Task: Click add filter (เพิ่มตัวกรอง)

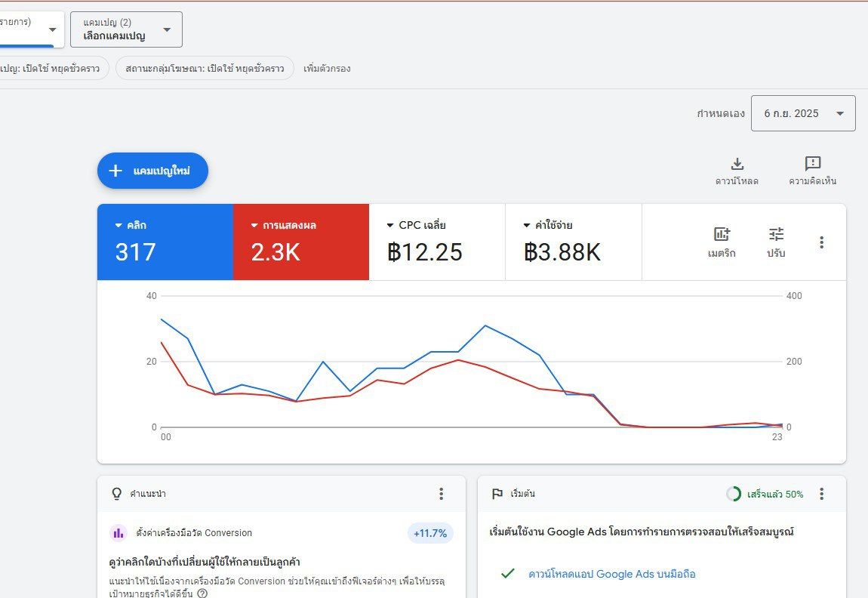Action: click(x=327, y=68)
